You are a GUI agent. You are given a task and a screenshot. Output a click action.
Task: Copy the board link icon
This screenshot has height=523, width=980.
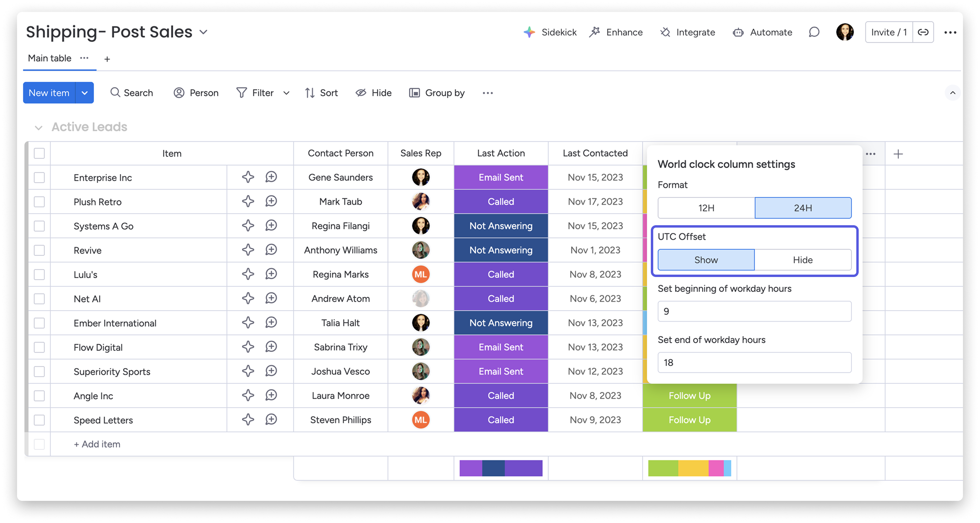923,32
